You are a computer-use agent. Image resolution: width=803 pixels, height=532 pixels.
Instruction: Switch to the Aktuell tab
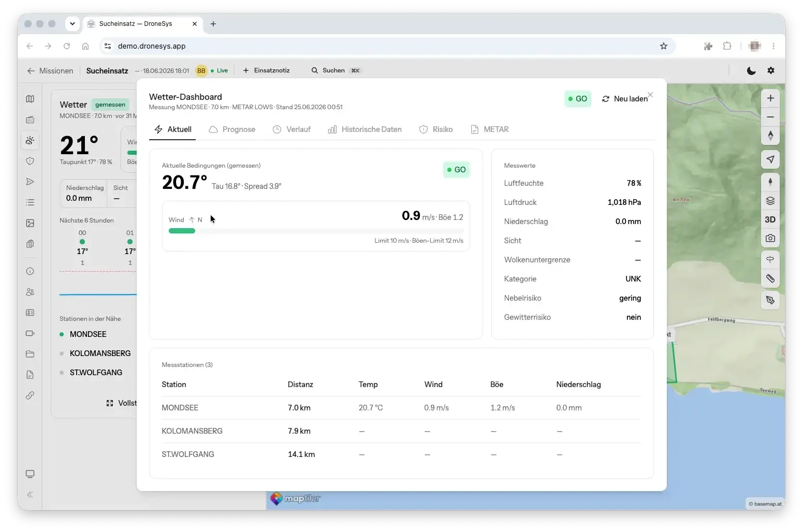[173, 129]
